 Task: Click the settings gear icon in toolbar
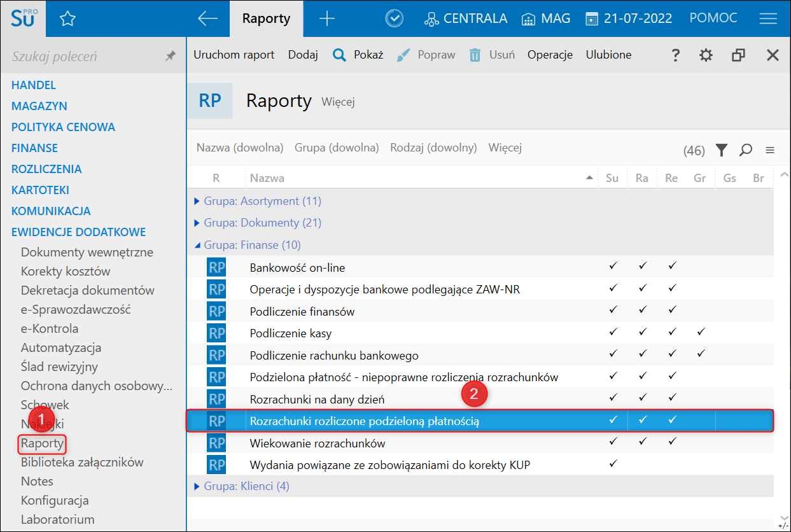tap(706, 55)
